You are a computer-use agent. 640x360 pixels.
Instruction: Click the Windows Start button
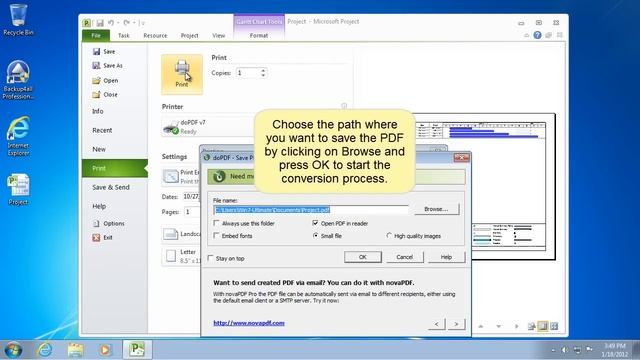tap(13, 350)
